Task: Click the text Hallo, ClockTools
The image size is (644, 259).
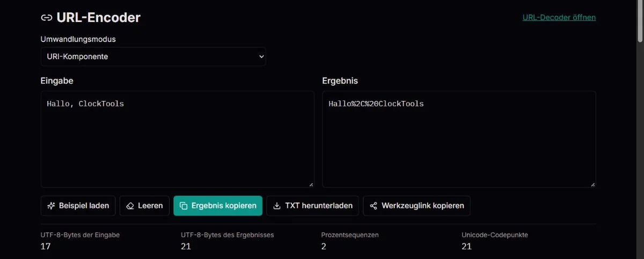Action: pos(85,104)
